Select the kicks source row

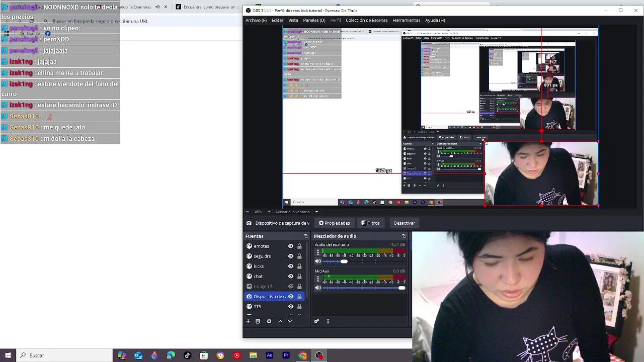click(x=274, y=266)
